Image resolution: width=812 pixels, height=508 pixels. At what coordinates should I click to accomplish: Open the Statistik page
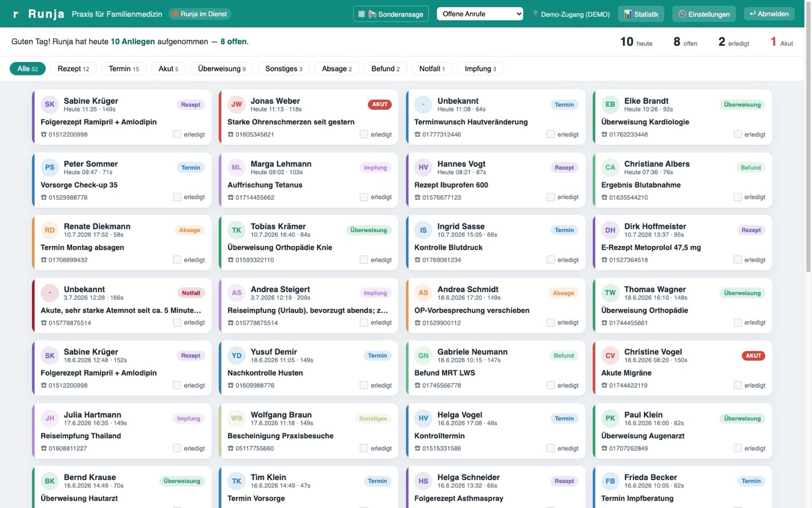pyautogui.click(x=641, y=14)
